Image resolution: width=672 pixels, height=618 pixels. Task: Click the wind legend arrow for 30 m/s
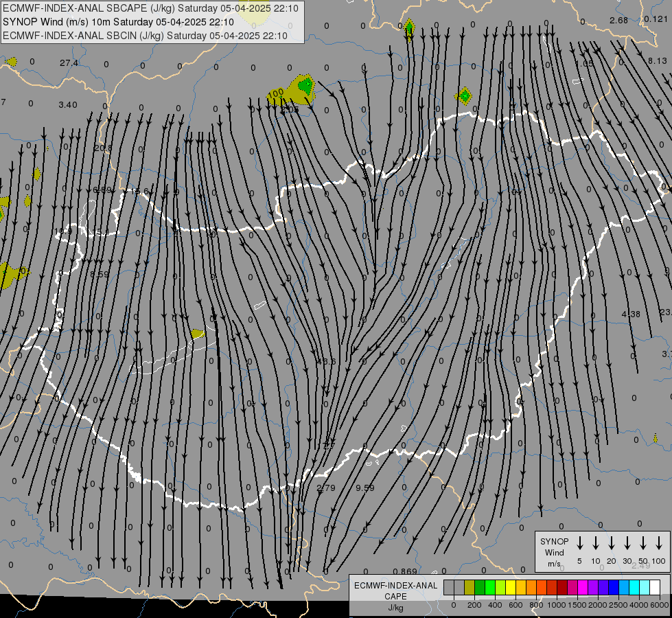pos(627,543)
